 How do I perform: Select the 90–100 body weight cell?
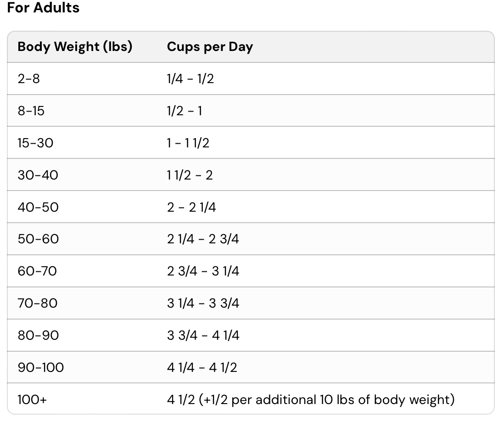coord(41,368)
